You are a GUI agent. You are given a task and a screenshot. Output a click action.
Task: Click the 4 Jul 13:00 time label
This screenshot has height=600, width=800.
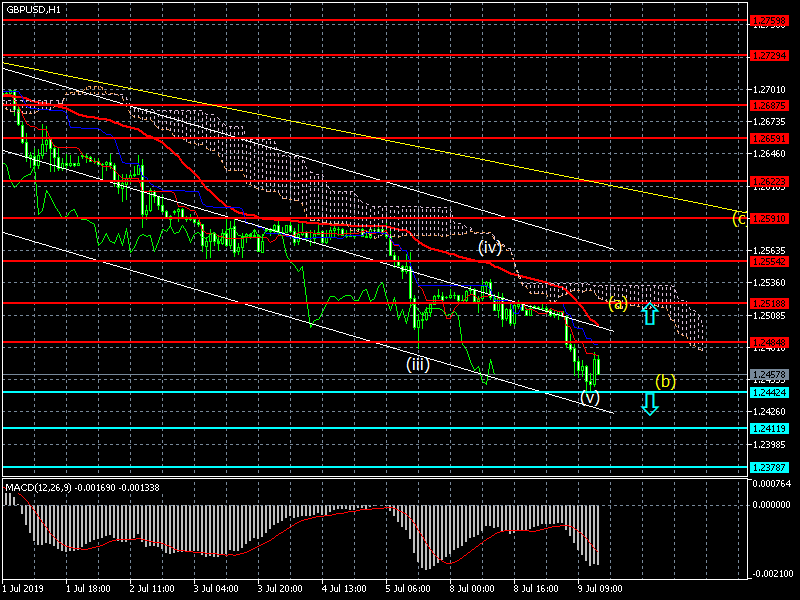click(x=344, y=589)
